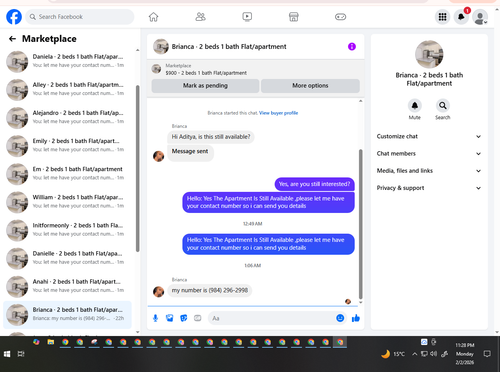The image size is (500, 372).
Task: Click More options button
Action: [310, 86]
